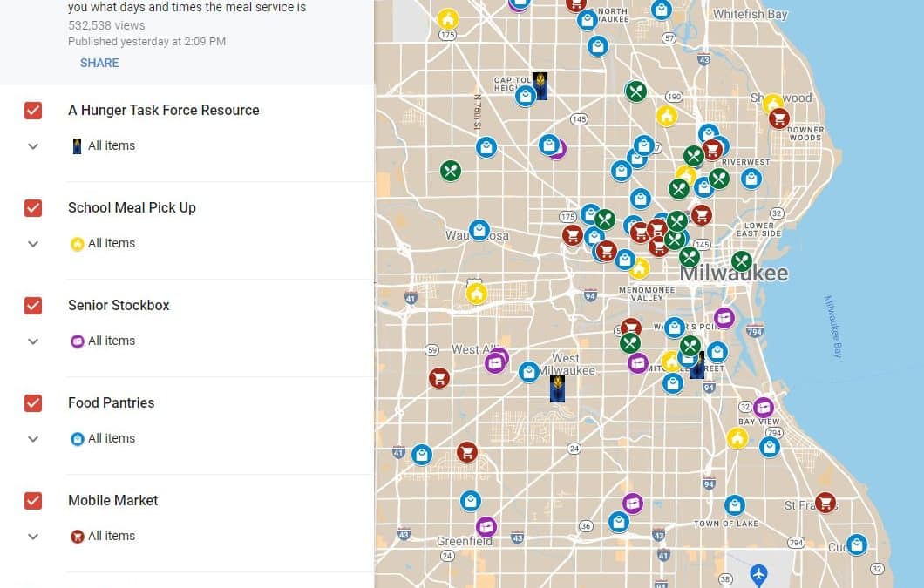
Task: Select the Hunger Task Force marker at Capitol Heights
Action: coord(540,86)
